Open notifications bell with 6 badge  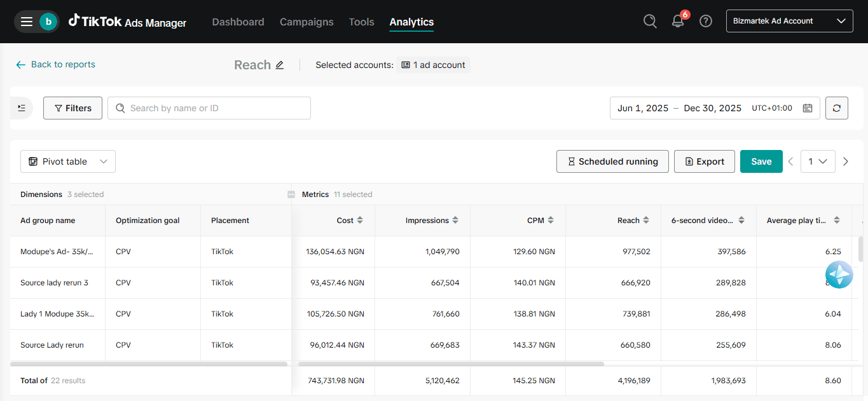[679, 21]
